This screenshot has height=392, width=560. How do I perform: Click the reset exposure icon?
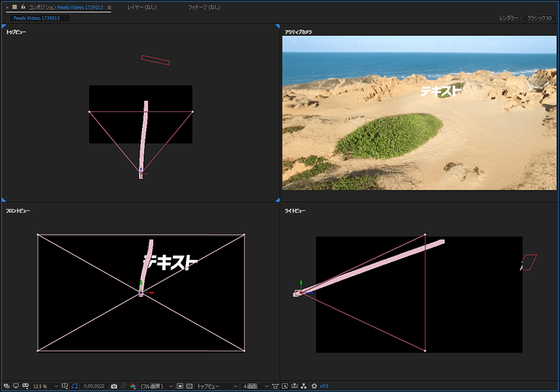click(314, 386)
